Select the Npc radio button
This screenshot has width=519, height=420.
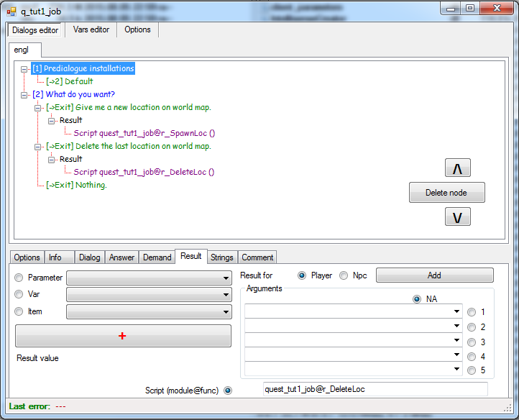coord(344,275)
